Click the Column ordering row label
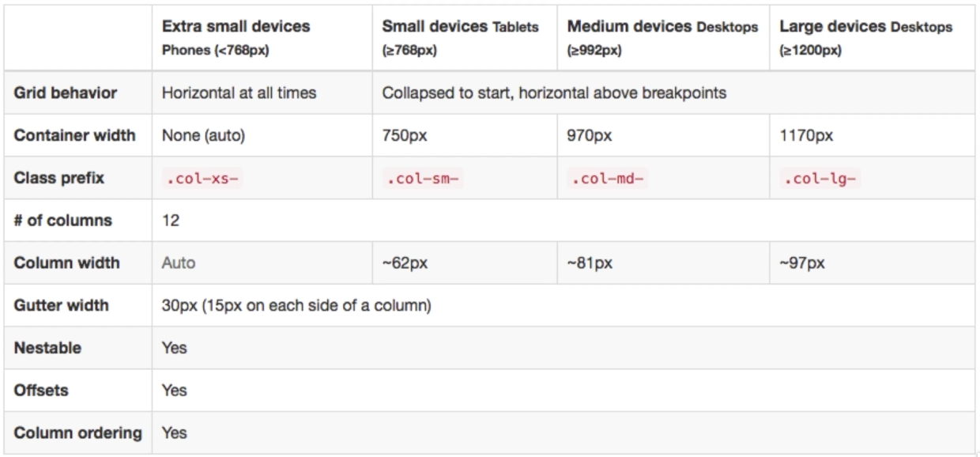The image size is (980, 457). pos(77,432)
